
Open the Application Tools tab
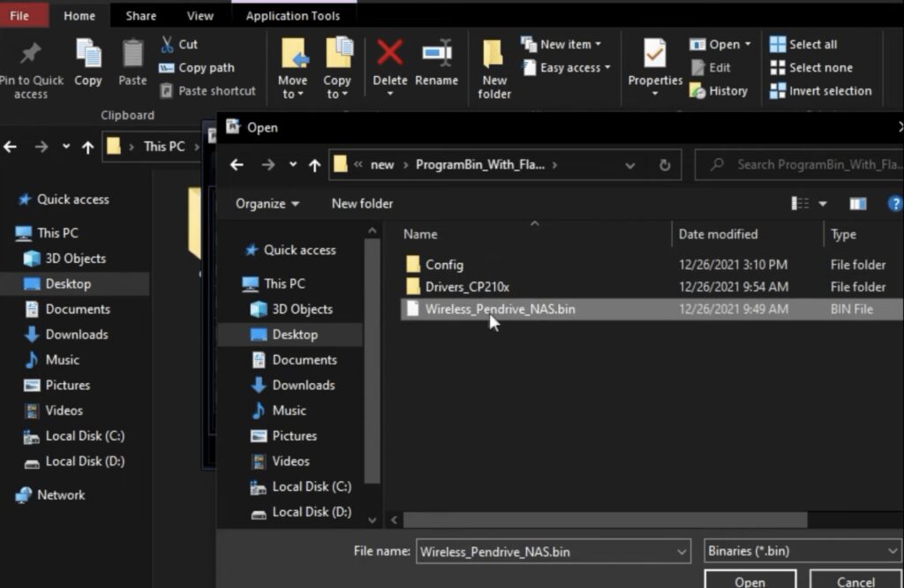(x=293, y=16)
